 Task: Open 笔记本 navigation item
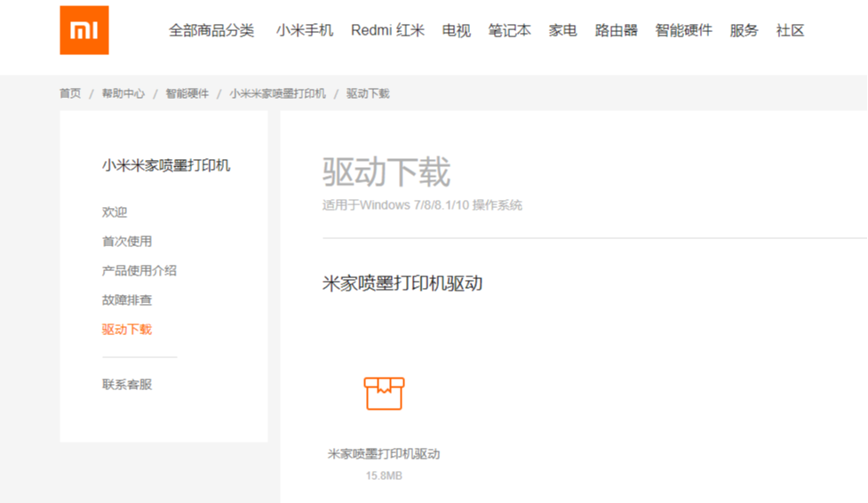(x=509, y=30)
